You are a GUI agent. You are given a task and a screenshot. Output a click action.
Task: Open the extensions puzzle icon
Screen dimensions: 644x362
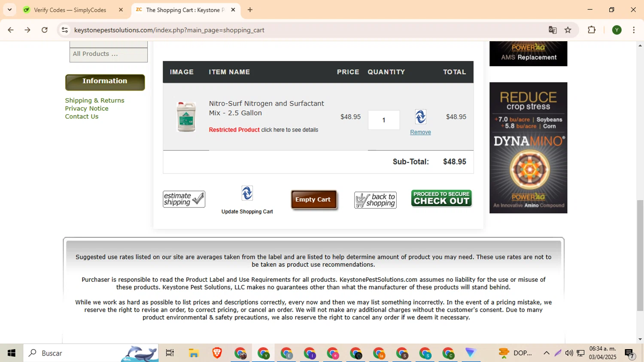click(592, 30)
